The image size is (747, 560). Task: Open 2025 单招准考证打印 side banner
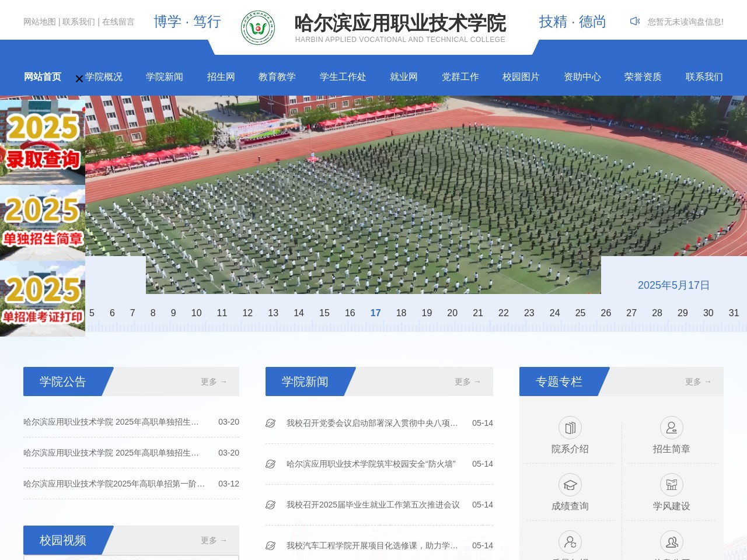point(43,299)
